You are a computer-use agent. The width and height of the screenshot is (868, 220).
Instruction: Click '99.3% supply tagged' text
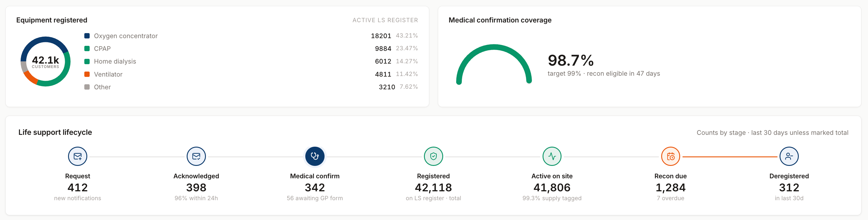point(552,198)
